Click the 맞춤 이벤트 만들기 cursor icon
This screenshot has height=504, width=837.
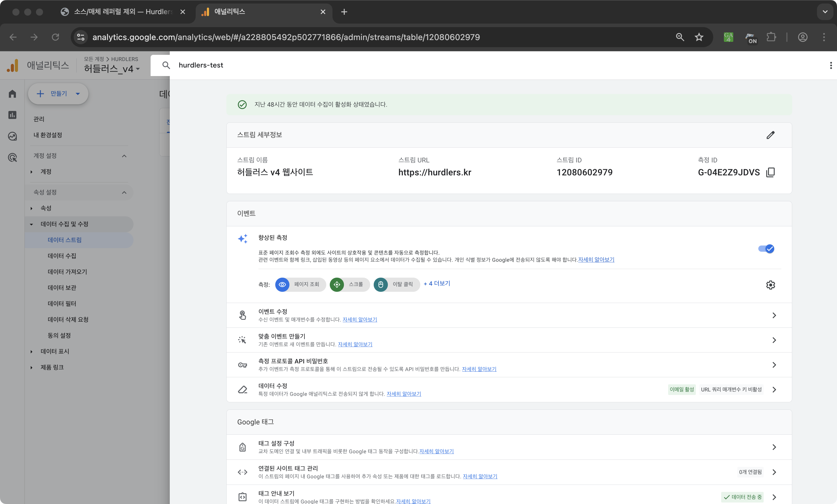(243, 340)
